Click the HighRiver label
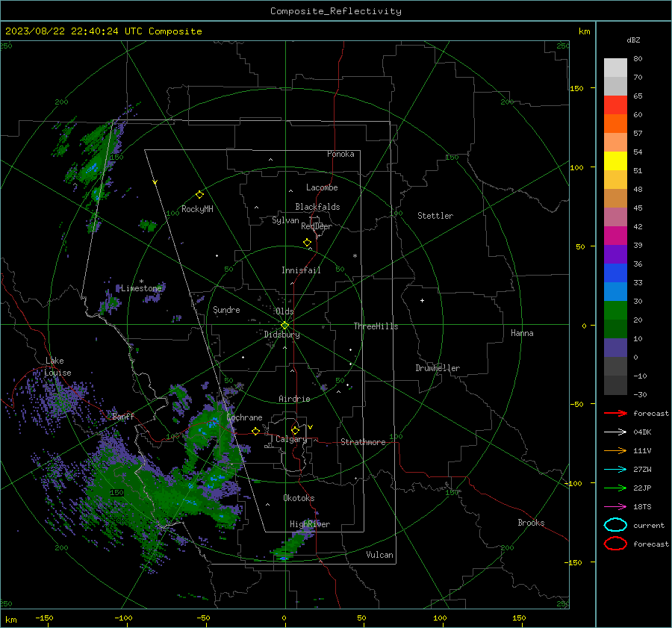The width and height of the screenshot is (672, 628). tap(310, 525)
